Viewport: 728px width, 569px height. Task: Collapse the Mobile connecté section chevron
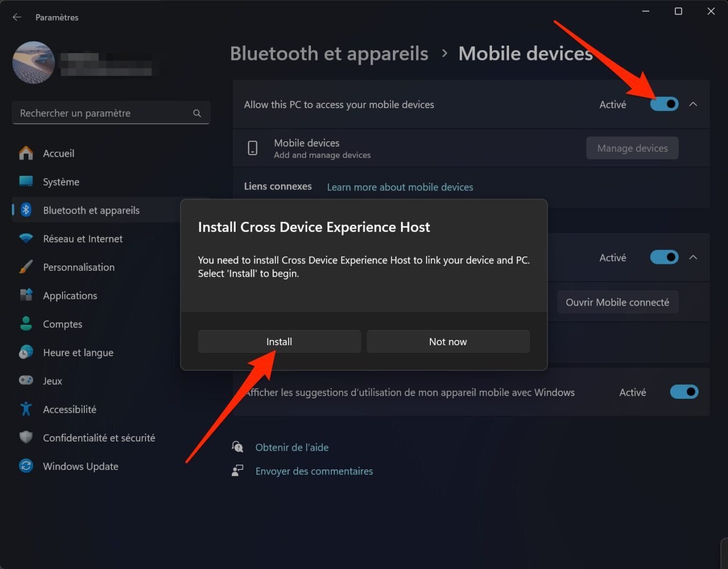pos(693,257)
